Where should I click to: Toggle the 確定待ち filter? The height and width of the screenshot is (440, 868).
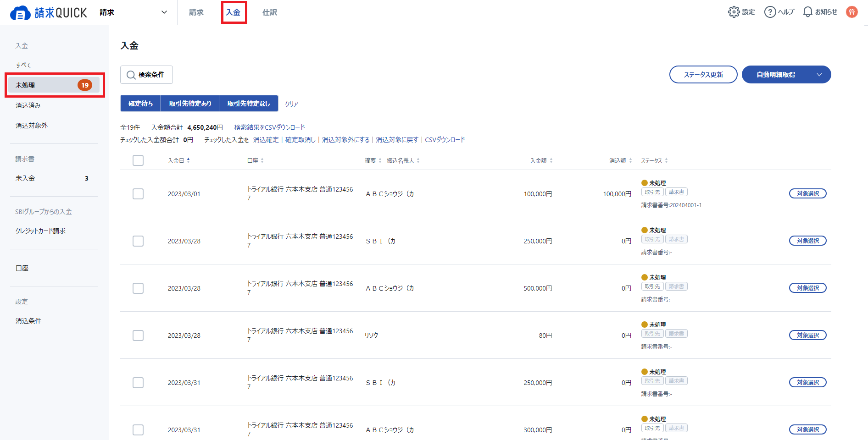(x=140, y=104)
